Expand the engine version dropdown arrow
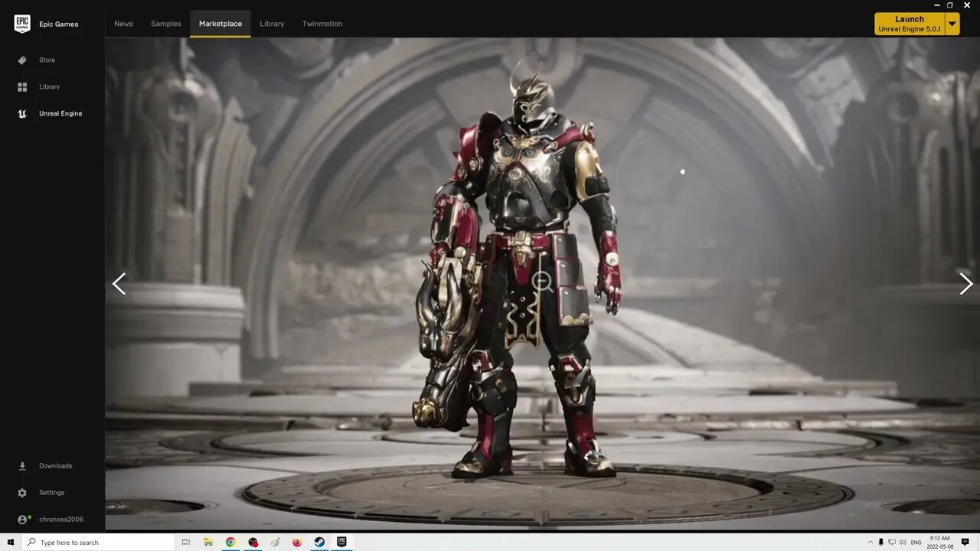The height and width of the screenshot is (551, 980). pos(952,24)
